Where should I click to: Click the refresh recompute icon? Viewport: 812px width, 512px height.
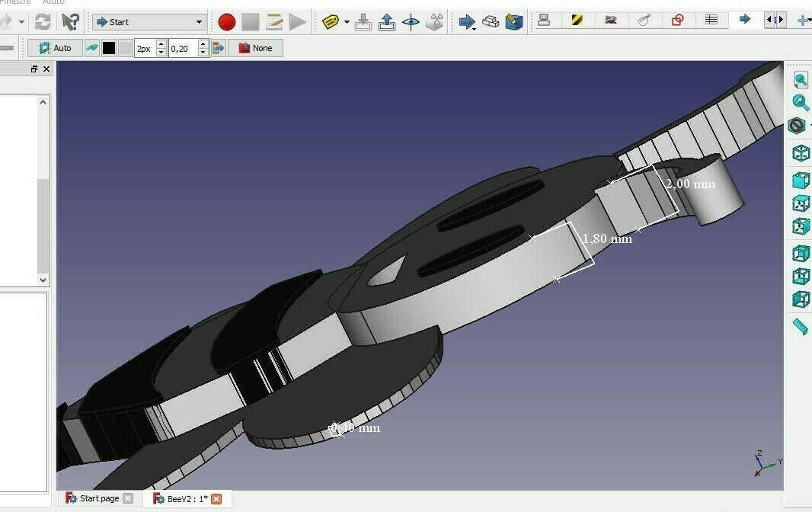[x=43, y=22]
